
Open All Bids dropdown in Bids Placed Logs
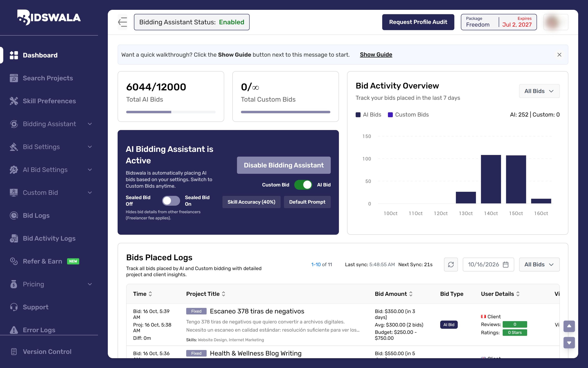click(539, 265)
